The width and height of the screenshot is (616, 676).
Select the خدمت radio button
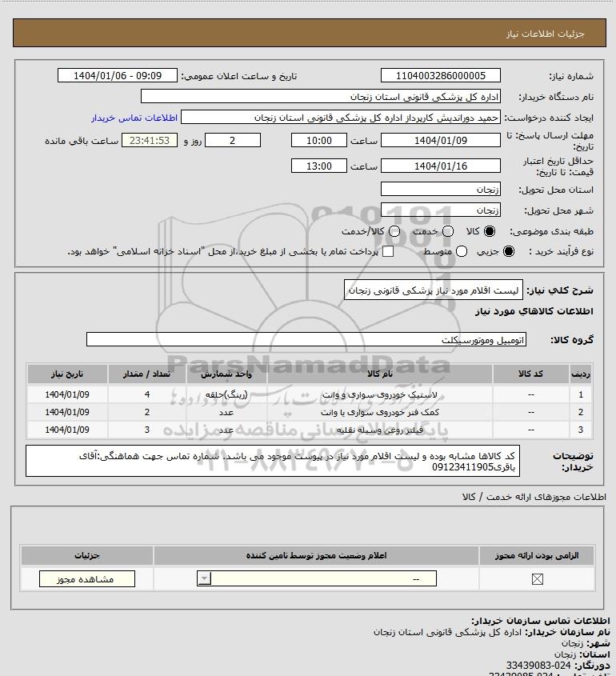coord(448,231)
